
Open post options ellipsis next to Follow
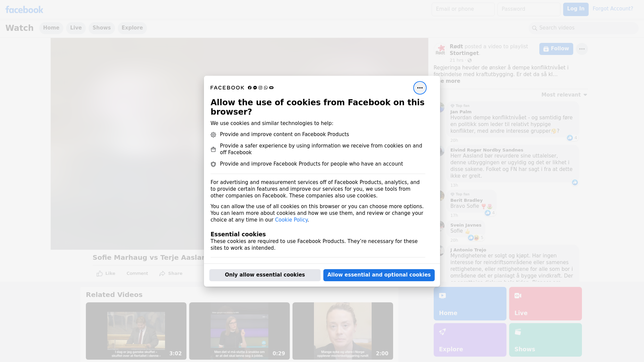click(582, 49)
